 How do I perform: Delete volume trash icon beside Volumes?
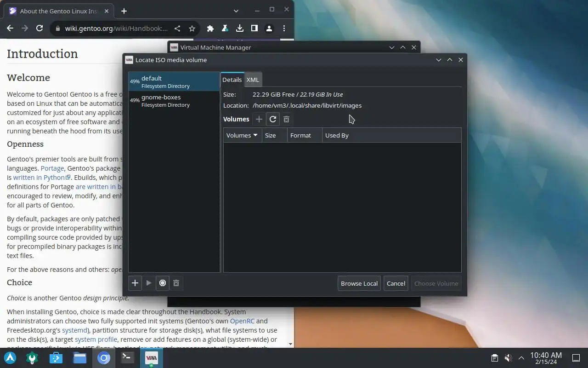click(286, 119)
